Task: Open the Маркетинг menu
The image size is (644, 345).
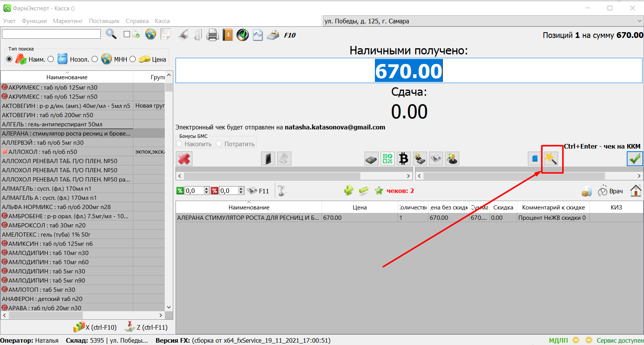Action: pyautogui.click(x=68, y=21)
